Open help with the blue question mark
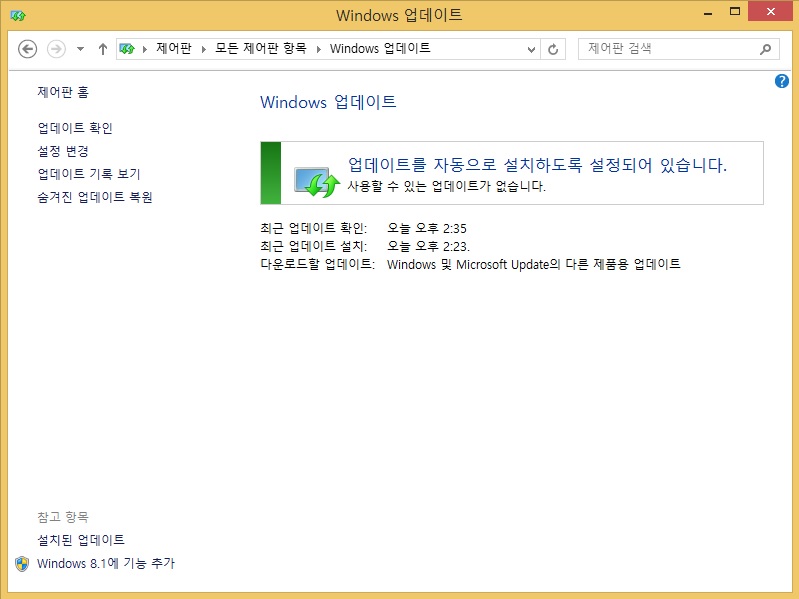 tap(782, 81)
